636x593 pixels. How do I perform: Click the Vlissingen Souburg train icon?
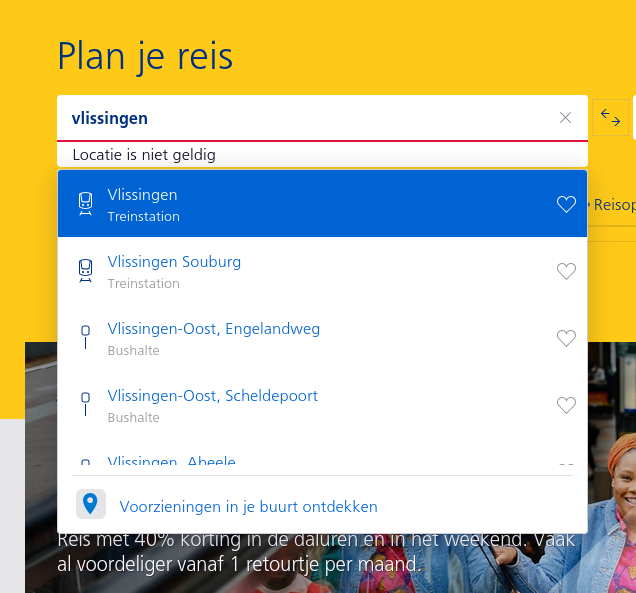click(86, 271)
